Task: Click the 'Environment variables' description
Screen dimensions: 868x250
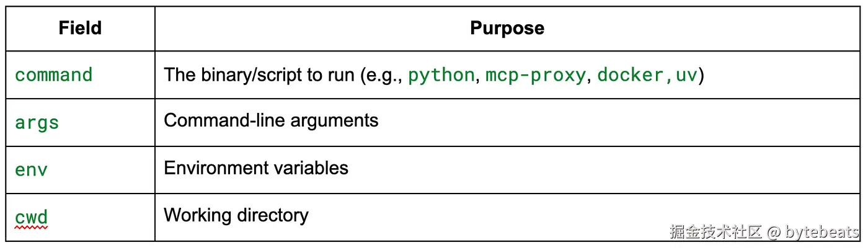Action: point(255,167)
